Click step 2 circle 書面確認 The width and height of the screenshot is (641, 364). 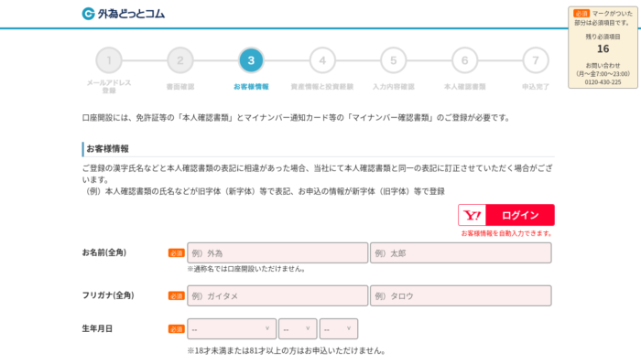pos(179,60)
